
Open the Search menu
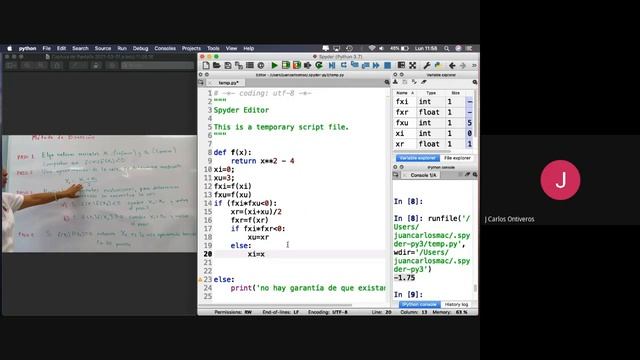(x=80, y=48)
